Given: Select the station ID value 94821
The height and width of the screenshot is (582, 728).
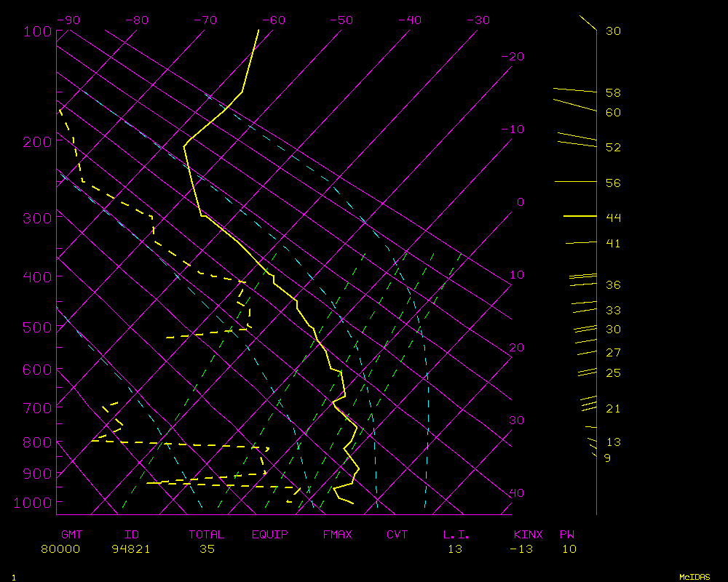Looking at the screenshot, I should 131,549.
